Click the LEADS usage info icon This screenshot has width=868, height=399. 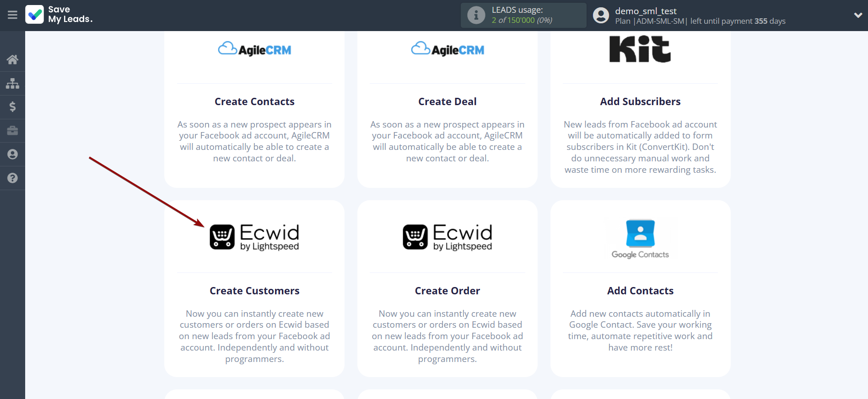click(x=476, y=15)
